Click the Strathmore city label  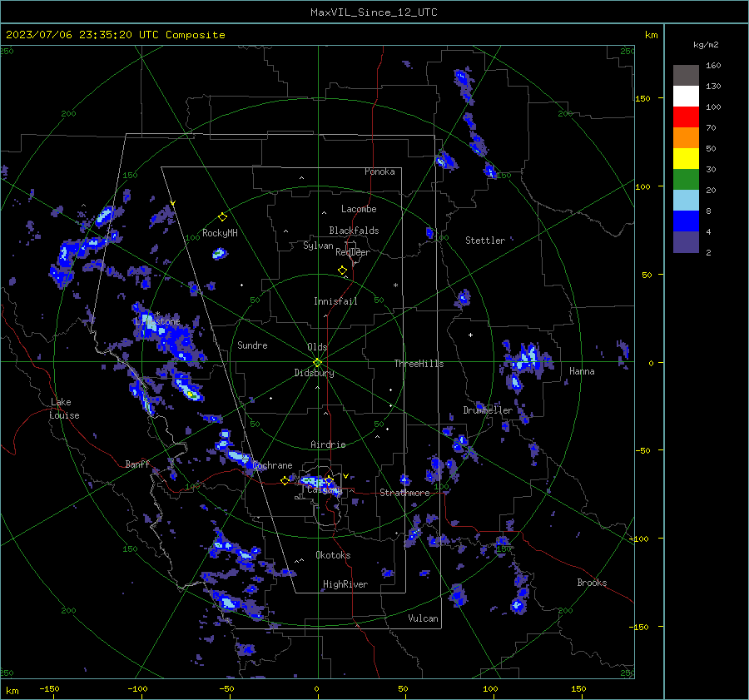(x=404, y=493)
